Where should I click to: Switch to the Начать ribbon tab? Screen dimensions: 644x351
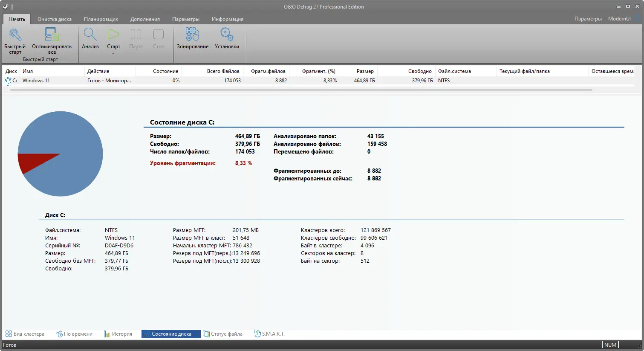click(x=17, y=19)
